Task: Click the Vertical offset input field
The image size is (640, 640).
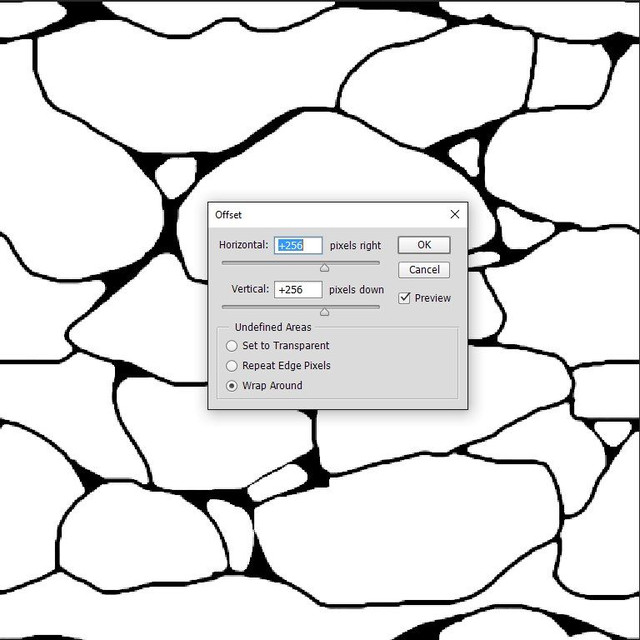Action: click(x=298, y=290)
